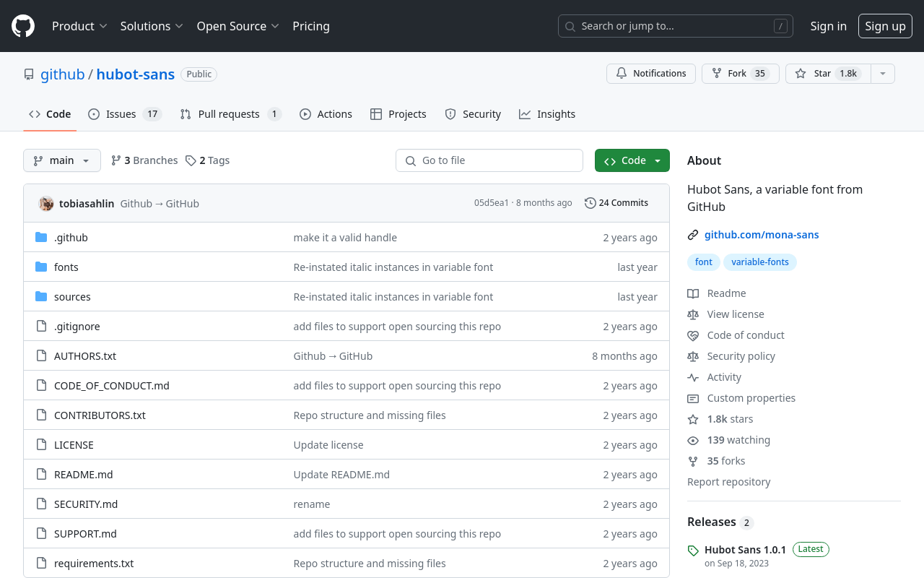Click the tobiasahlin avatar image
This screenshot has height=578, width=924.
[x=46, y=204]
